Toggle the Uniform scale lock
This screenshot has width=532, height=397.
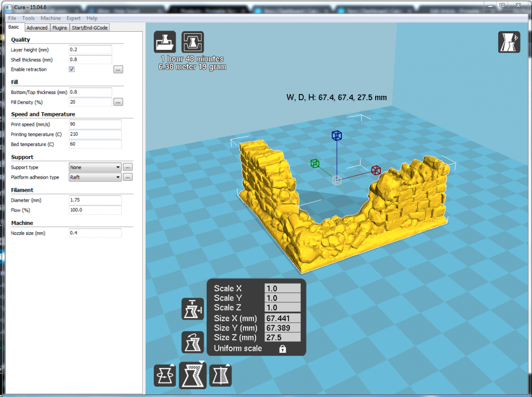283,349
